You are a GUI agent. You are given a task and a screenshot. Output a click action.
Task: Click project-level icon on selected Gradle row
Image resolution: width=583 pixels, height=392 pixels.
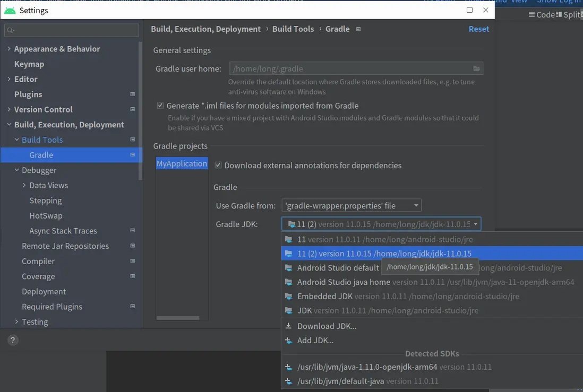pos(132,154)
